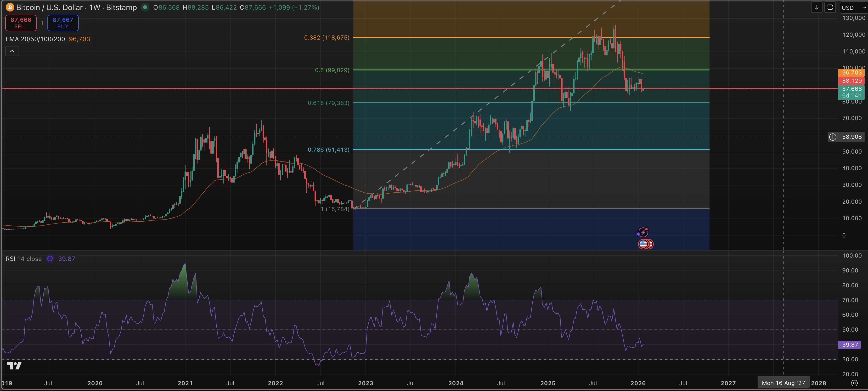The image size is (868, 391).
Task: Click the orange 96,703 EMA price tag
Action: [x=851, y=73]
